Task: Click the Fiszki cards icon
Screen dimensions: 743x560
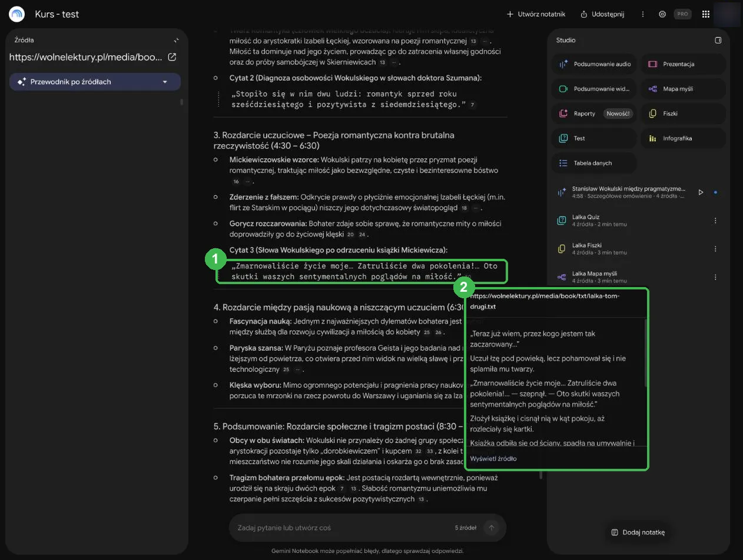Action: [x=652, y=114]
